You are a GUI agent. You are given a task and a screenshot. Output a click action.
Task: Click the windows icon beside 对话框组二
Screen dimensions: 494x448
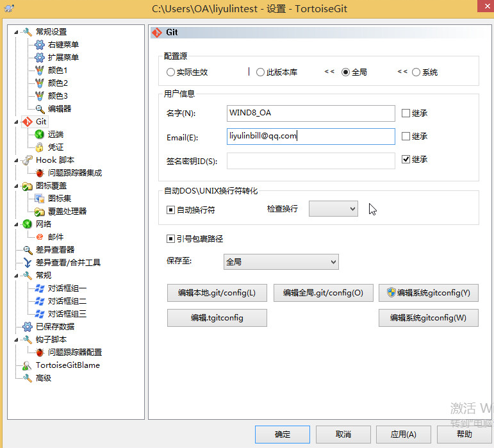click(39, 301)
